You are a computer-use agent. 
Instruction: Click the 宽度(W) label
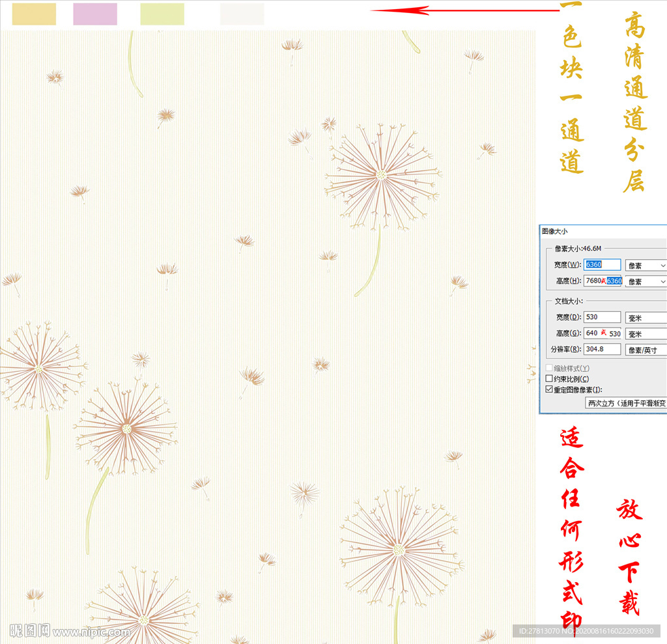567,264
